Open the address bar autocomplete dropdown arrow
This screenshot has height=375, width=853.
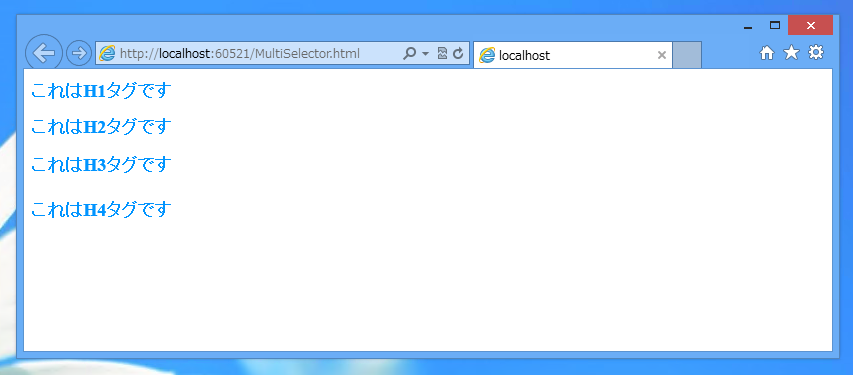point(425,53)
